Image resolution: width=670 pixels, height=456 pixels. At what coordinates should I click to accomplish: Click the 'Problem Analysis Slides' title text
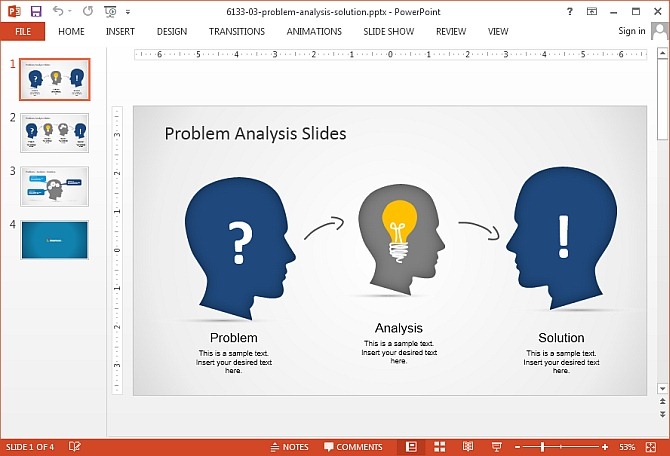point(255,133)
